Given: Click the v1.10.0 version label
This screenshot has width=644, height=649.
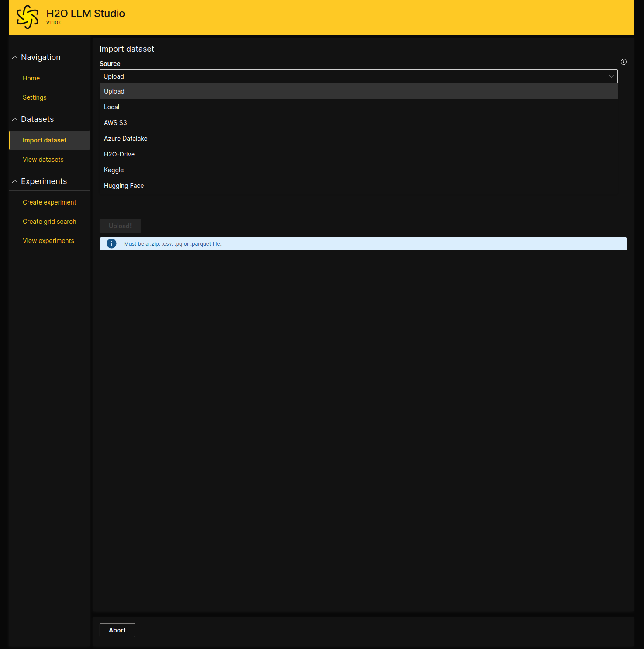Looking at the screenshot, I should click(x=55, y=23).
